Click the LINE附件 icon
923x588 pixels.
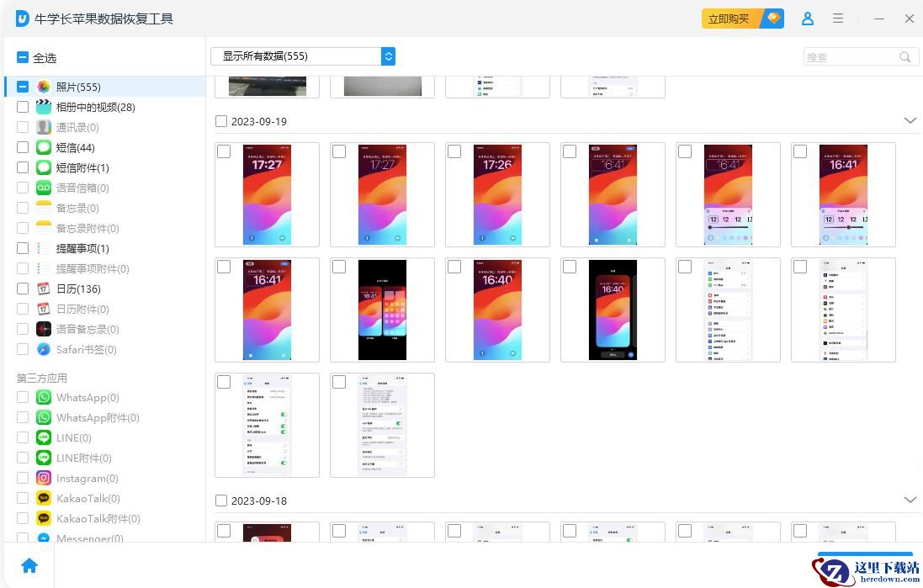tap(44, 458)
